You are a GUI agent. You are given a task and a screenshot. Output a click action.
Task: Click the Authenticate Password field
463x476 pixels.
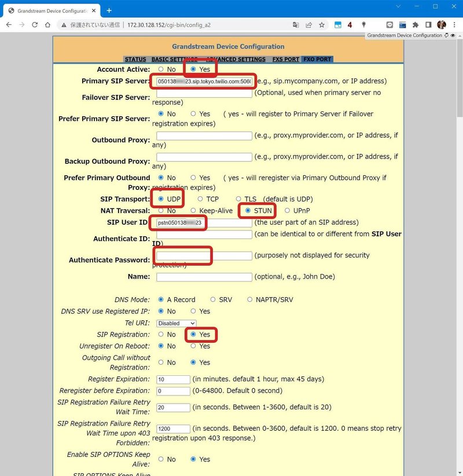204,255
